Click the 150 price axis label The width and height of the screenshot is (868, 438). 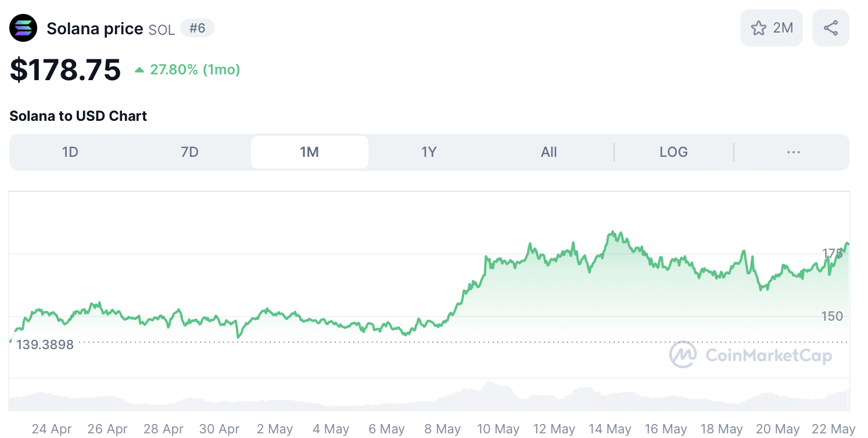(x=832, y=316)
